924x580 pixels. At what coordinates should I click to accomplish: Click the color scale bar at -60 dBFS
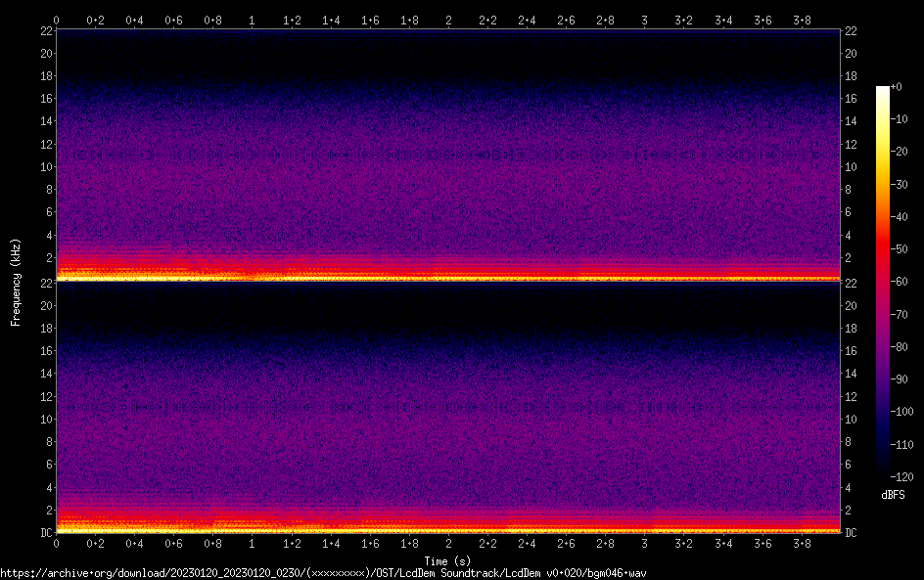pyautogui.click(x=883, y=279)
